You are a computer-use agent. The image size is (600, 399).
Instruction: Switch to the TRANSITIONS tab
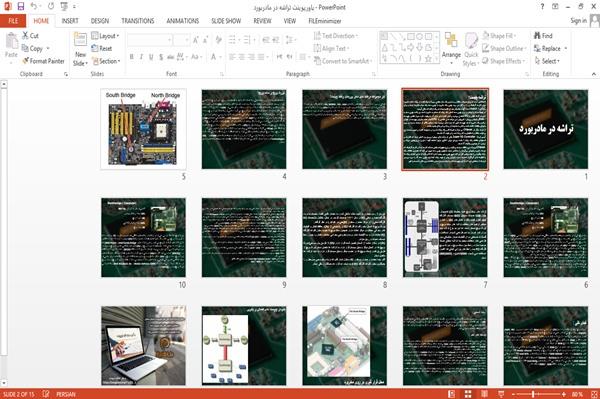pyautogui.click(x=138, y=21)
